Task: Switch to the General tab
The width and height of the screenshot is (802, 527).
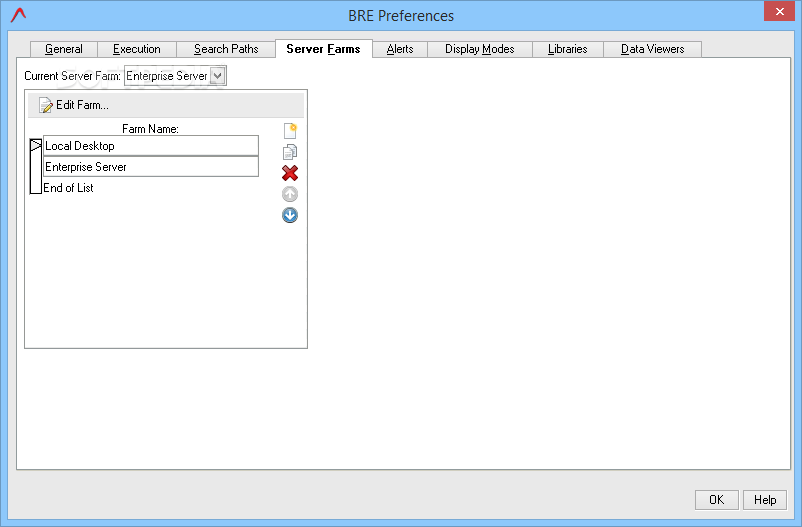Action: [x=64, y=49]
